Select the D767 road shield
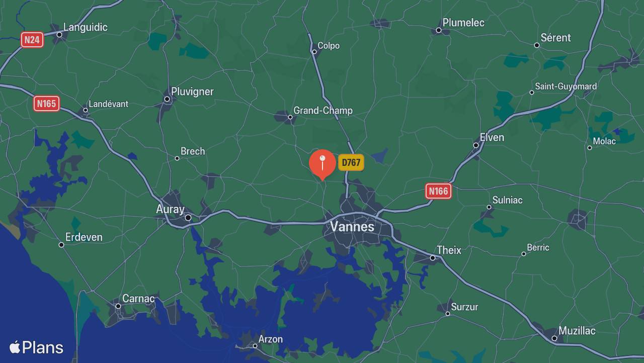Screen dimensions: 644x363 tap(351, 162)
